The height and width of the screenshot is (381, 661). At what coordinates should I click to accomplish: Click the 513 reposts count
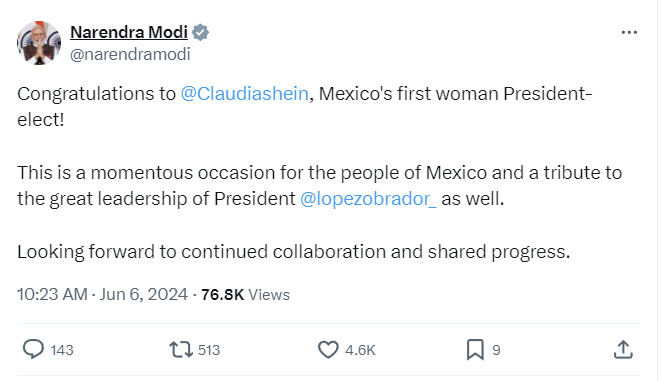[209, 350]
